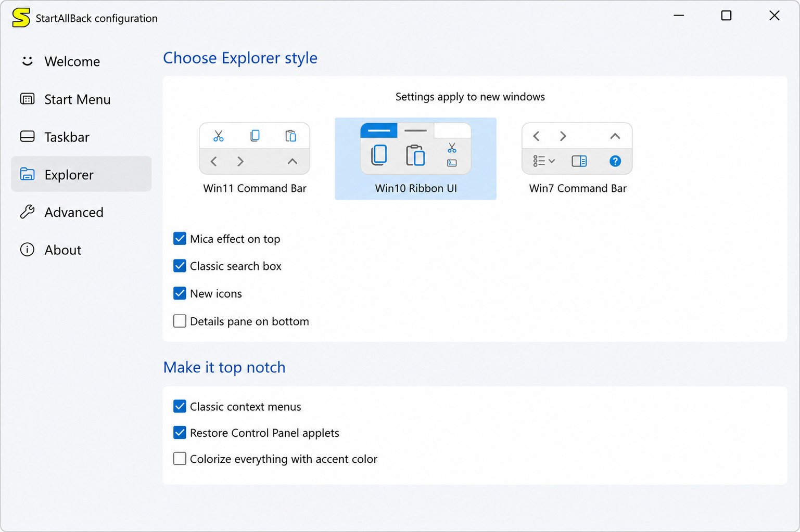Click the 'Win11 Command Bar' label text
Screen dimensions: 800x532
pos(255,188)
